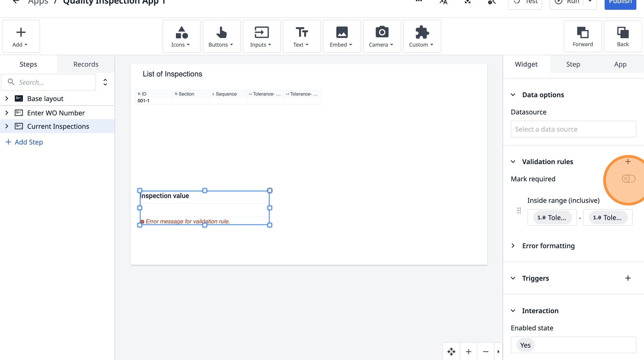Switch to the Step tab
Screen dimensions: 644x360
pyautogui.click(x=573, y=64)
